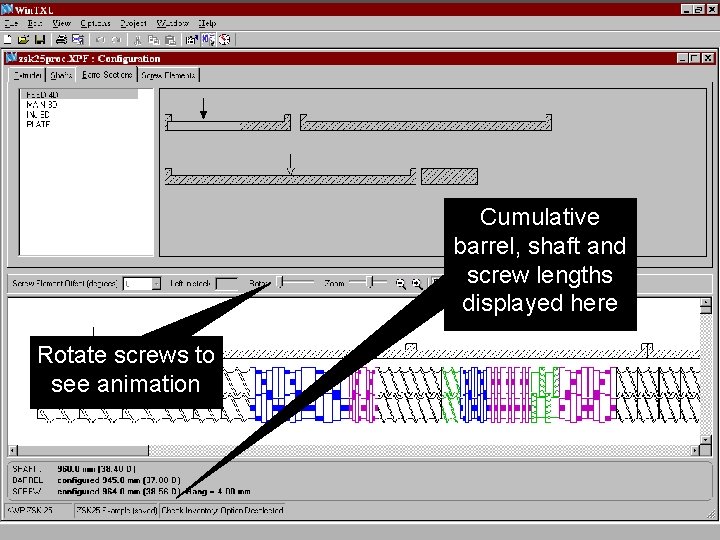Select third barrel list entry above PLATE
The width and height of the screenshot is (720, 540).
[x=38, y=114]
